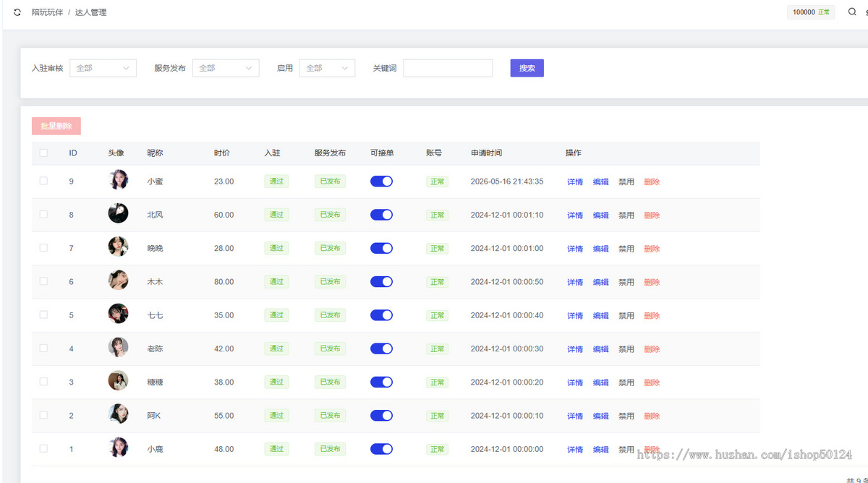Click the nickname 七七
868x483 pixels.
(x=155, y=315)
